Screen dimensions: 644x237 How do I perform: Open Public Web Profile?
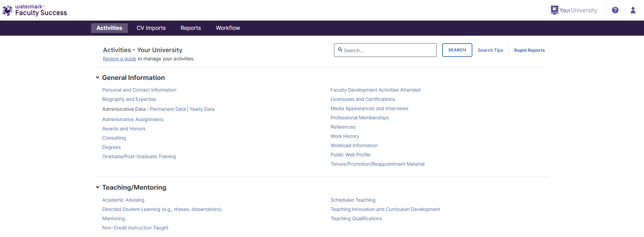click(350, 155)
